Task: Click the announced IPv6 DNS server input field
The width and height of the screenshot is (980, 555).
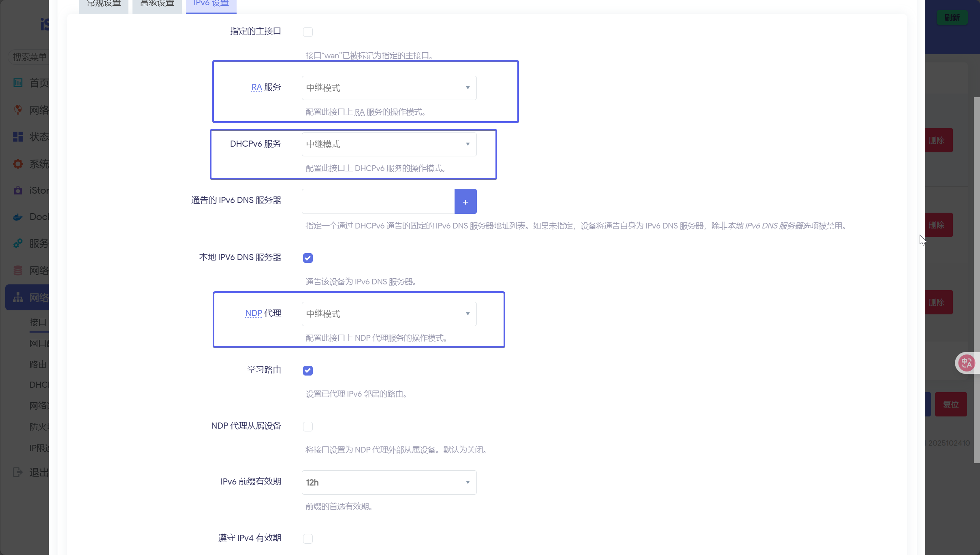Action: 378,202
